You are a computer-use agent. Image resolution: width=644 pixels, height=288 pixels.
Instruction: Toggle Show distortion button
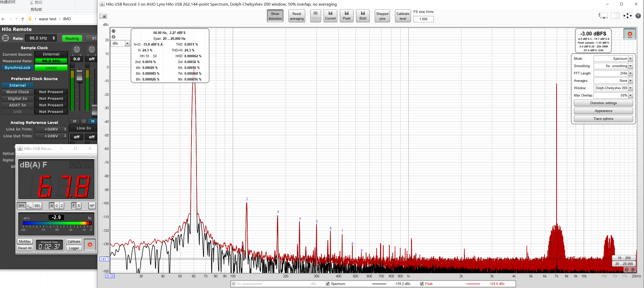(275, 16)
